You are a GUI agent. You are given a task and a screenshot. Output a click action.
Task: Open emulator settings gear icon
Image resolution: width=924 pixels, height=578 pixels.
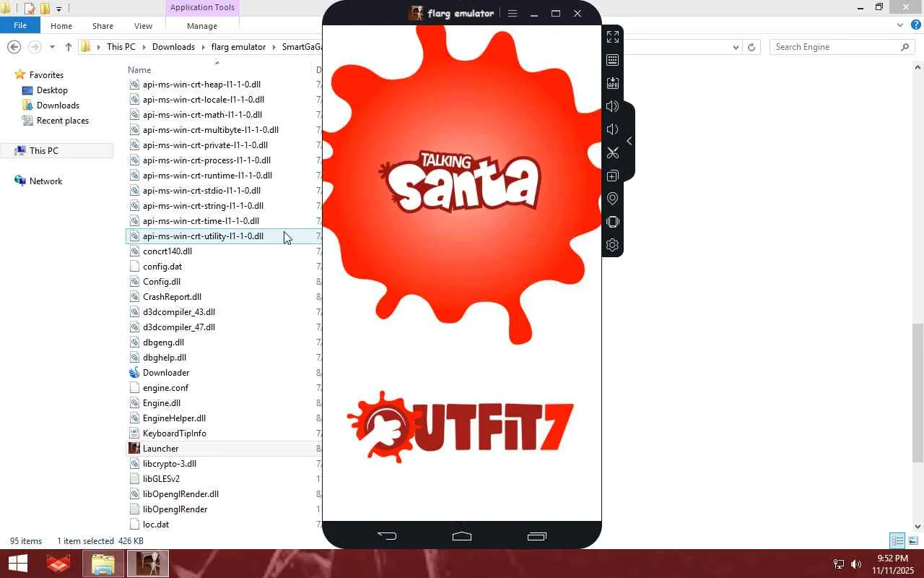613,245
